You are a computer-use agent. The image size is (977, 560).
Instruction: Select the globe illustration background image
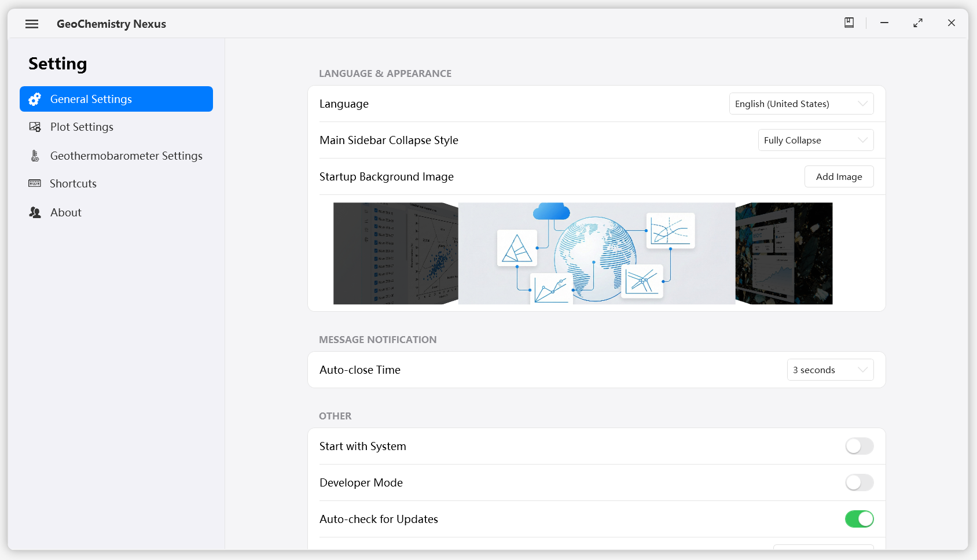coord(597,253)
